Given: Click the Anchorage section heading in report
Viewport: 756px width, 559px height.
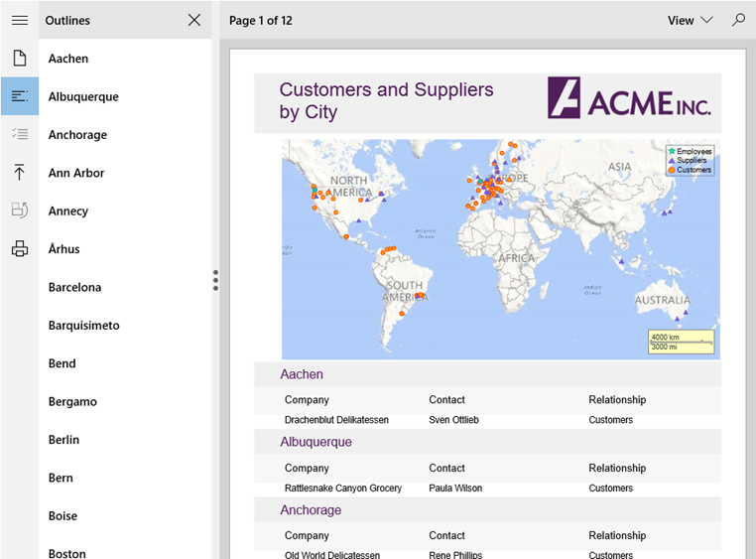Looking at the screenshot, I should tap(311, 510).
